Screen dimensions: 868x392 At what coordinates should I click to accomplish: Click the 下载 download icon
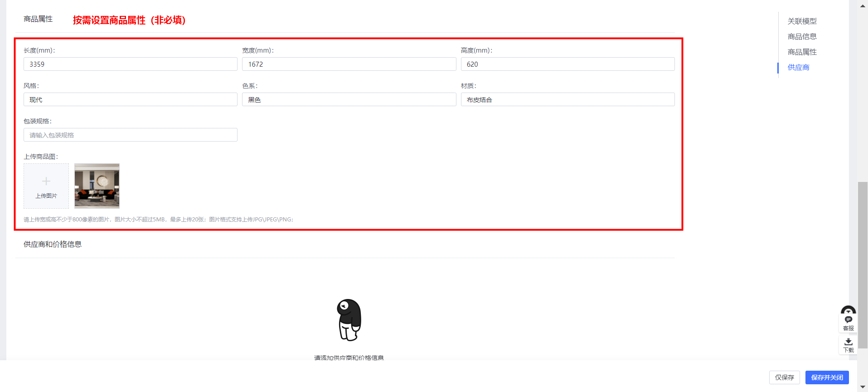pos(848,345)
